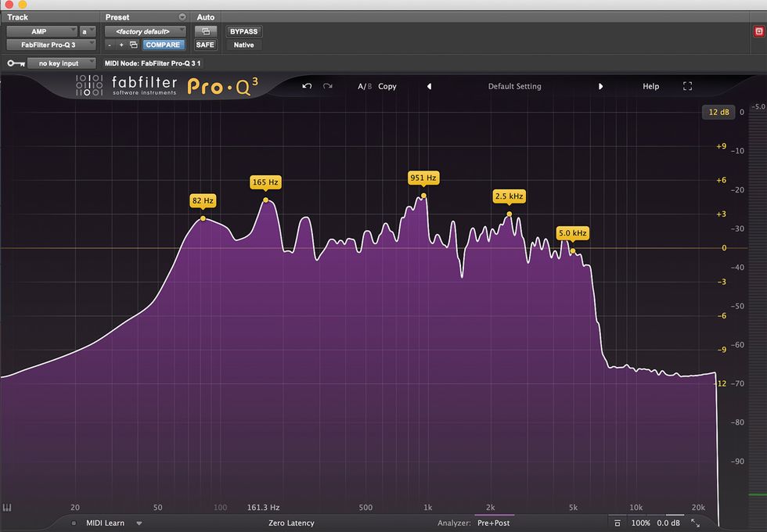Click the full screen icon next to Help
This screenshot has width=767, height=532.
[x=687, y=86]
